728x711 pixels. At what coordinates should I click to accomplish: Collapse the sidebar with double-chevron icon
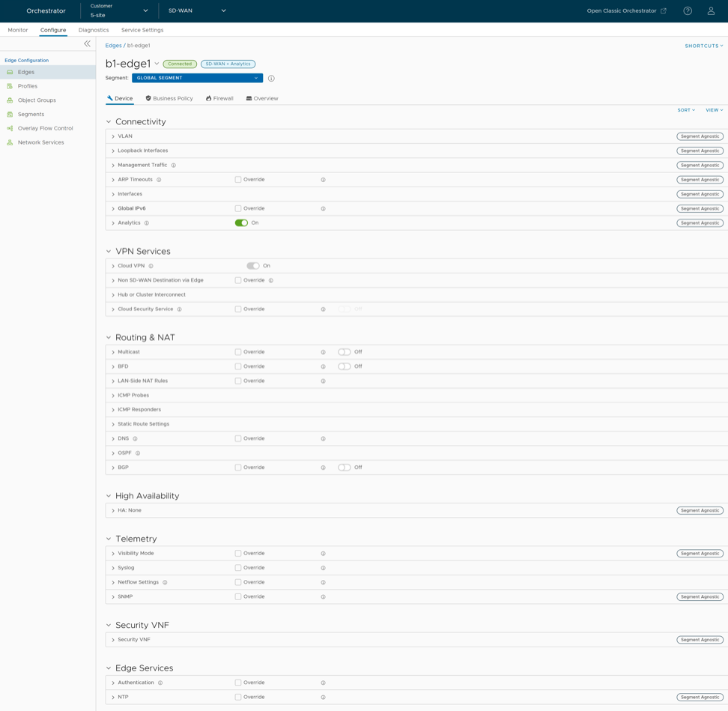pyautogui.click(x=87, y=44)
